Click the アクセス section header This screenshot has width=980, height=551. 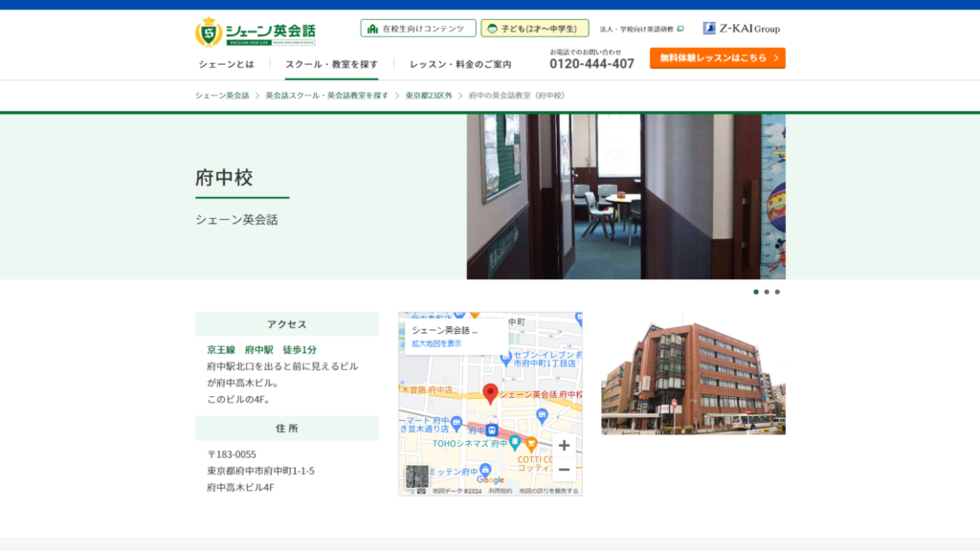click(287, 324)
